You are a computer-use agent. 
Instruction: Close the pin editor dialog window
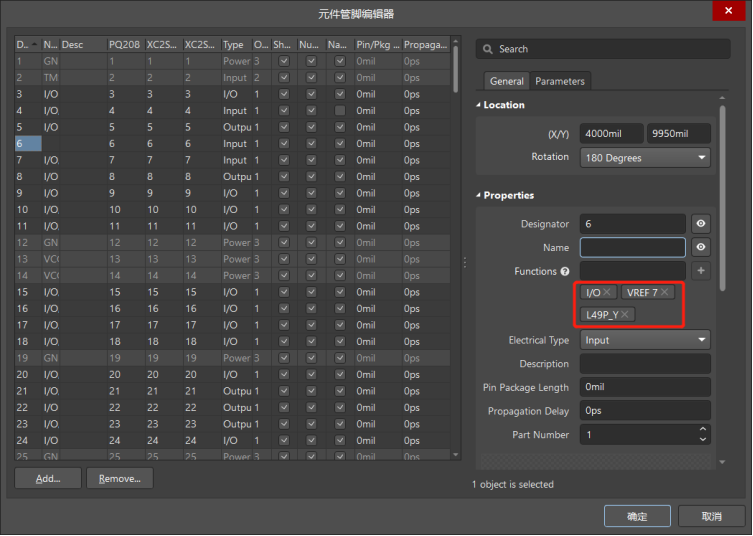click(x=725, y=13)
